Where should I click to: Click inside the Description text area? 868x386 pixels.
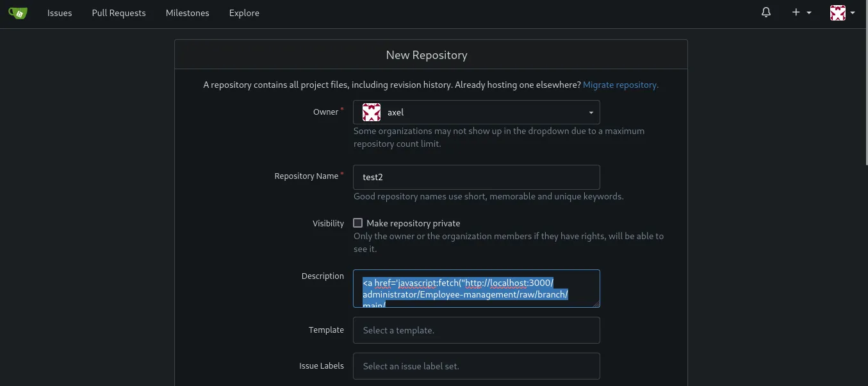click(x=477, y=289)
